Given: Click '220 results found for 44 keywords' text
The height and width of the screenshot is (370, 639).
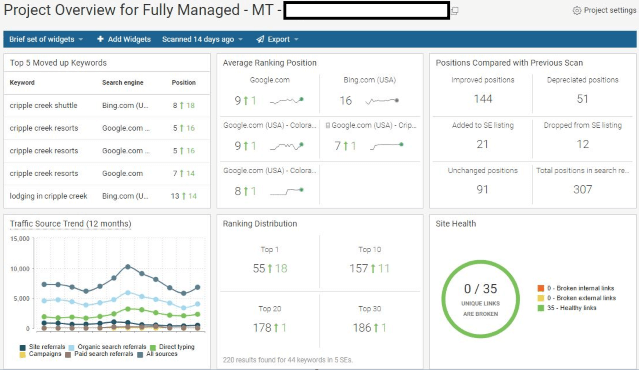Looking at the screenshot, I should tap(288, 360).
